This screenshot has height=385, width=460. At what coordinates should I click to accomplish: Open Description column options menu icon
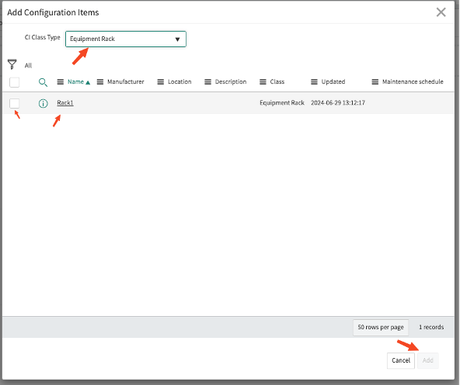[x=208, y=82]
